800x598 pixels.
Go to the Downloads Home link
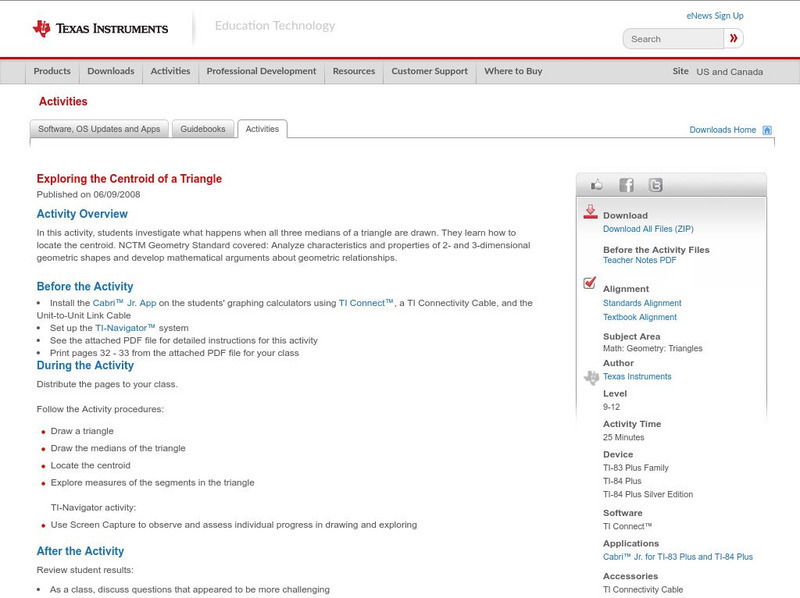722,130
